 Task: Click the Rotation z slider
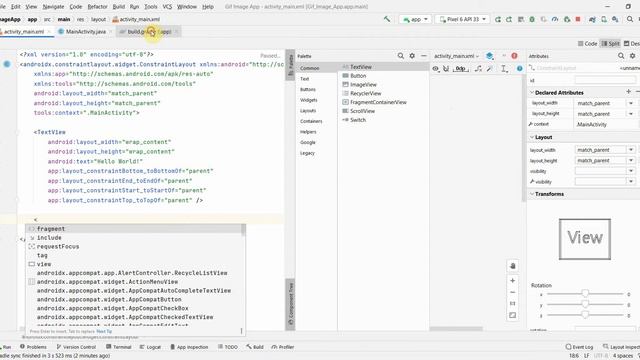pos(585,315)
